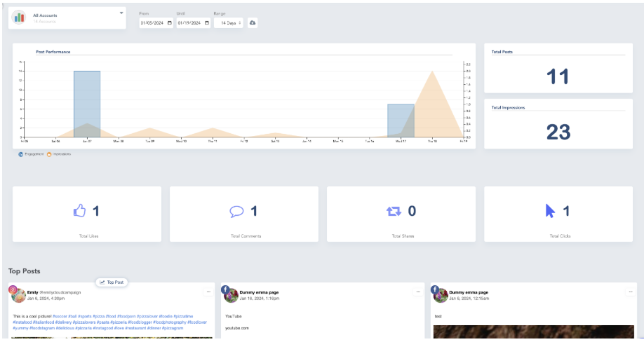Click Emily's Instagram profile avatar
This screenshot has height=342, width=644.
pos(17,294)
